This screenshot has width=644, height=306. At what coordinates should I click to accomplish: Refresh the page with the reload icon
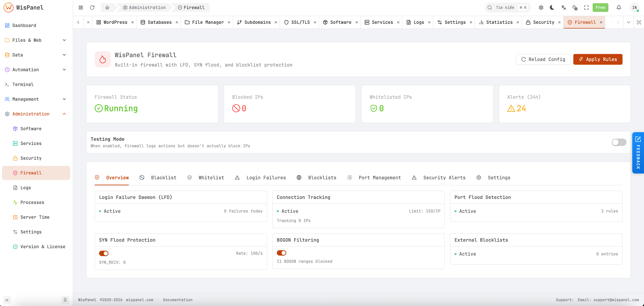(x=92, y=8)
